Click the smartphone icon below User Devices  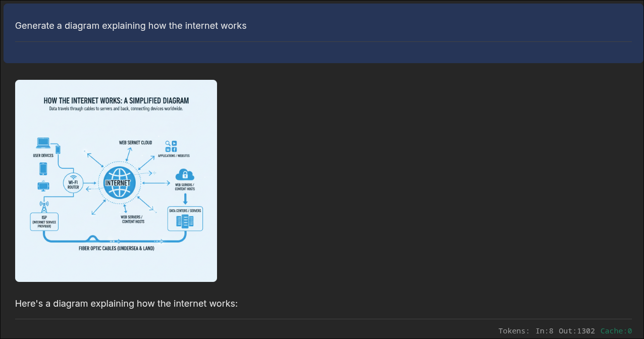coord(43,168)
